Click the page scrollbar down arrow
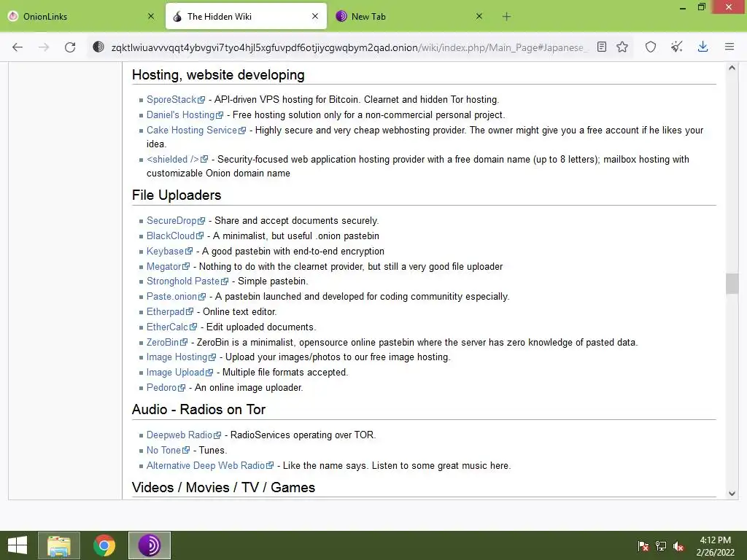 pyautogui.click(x=732, y=494)
